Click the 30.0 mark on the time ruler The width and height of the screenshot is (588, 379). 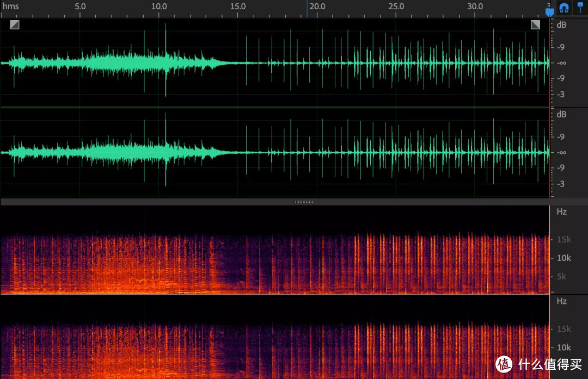click(x=475, y=7)
